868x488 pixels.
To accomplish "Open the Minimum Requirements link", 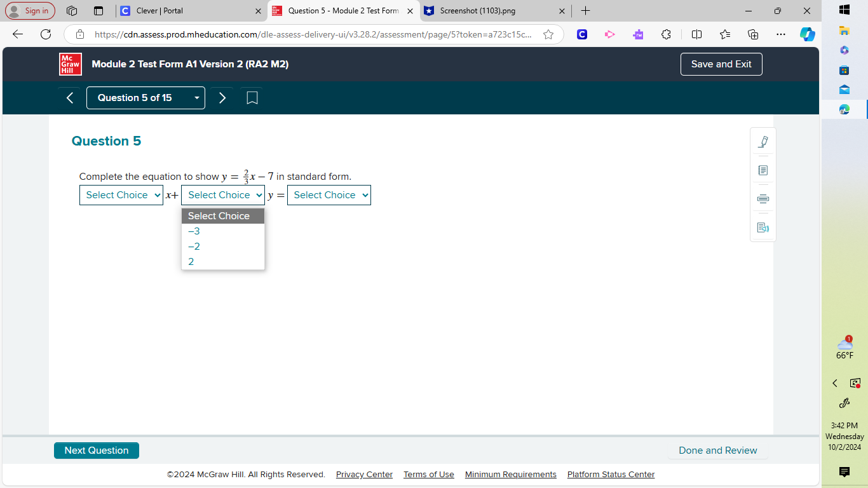I will pos(511,475).
